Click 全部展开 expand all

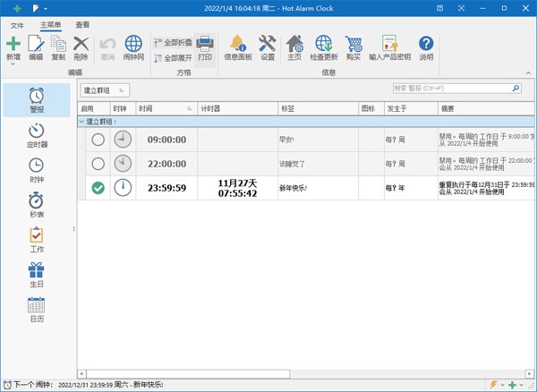tap(173, 58)
